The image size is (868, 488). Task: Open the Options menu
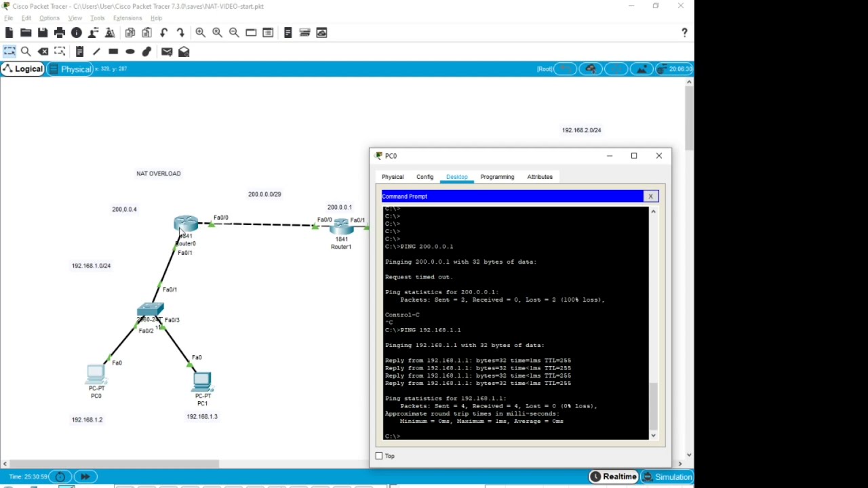[49, 18]
